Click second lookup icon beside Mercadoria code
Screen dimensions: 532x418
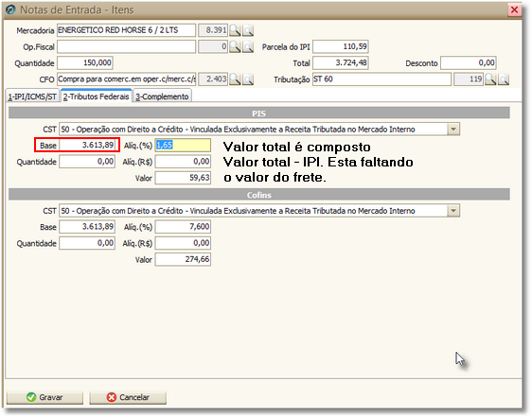coord(248,30)
